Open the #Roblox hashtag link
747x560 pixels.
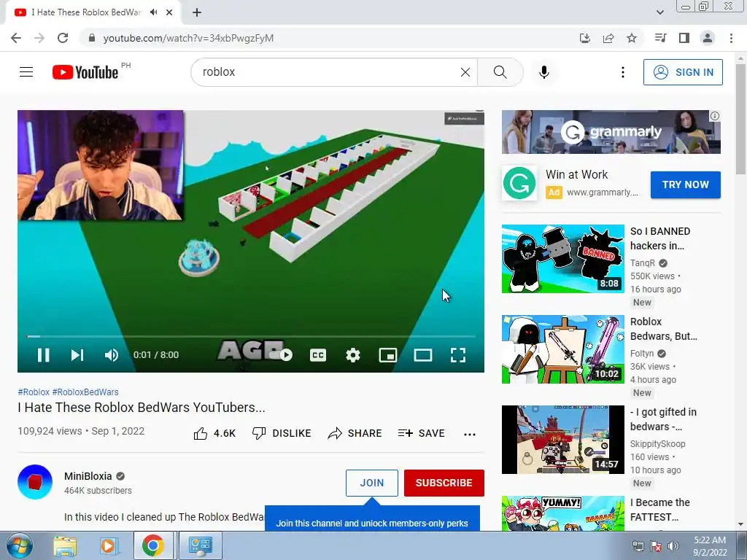pos(34,392)
